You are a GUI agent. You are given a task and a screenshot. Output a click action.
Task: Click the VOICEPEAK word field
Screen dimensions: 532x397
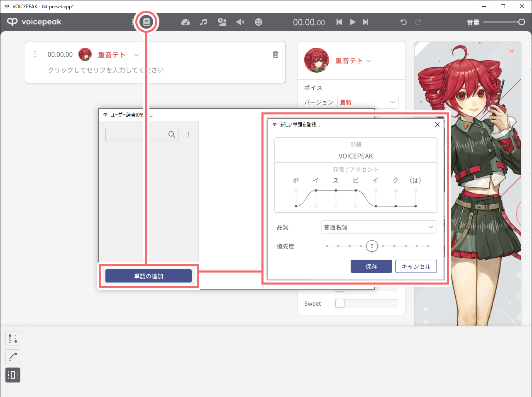click(x=356, y=156)
